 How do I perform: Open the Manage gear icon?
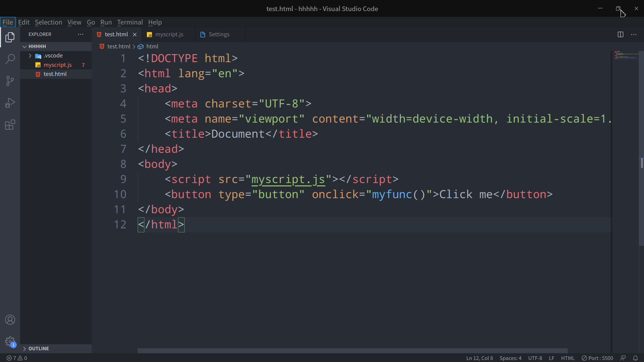[10, 342]
